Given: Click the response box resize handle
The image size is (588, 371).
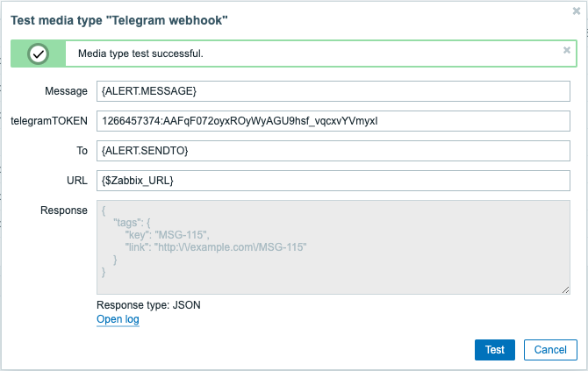Looking at the screenshot, I should coord(565,289).
